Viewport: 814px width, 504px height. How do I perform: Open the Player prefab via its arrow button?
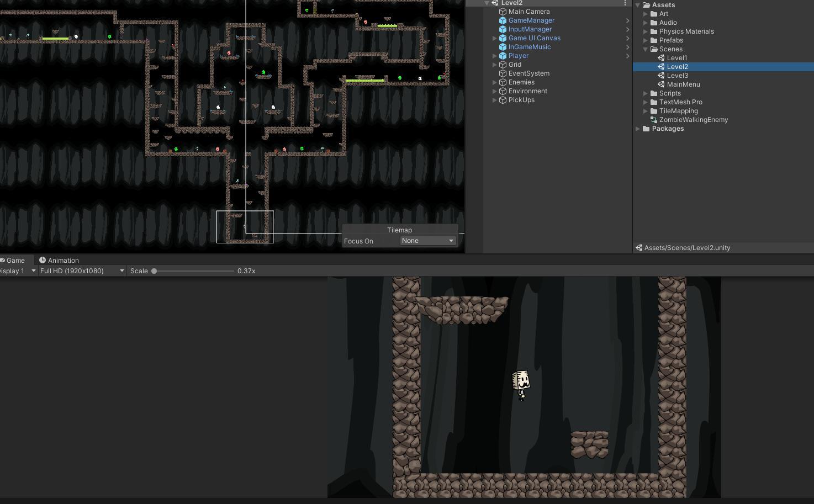pyautogui.click(x=628, y=56)
